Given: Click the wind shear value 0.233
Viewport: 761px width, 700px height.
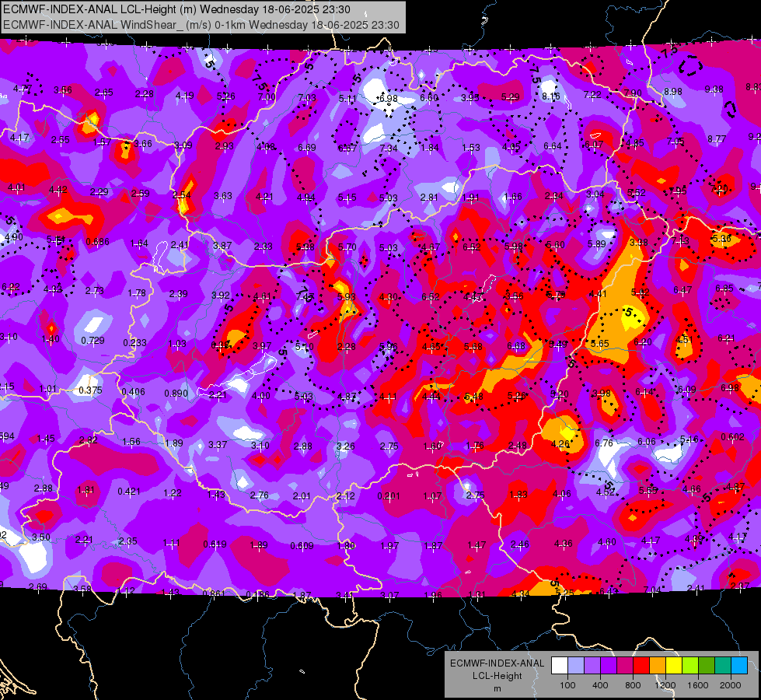Looking at the screenshot, I should click(134, 342).
